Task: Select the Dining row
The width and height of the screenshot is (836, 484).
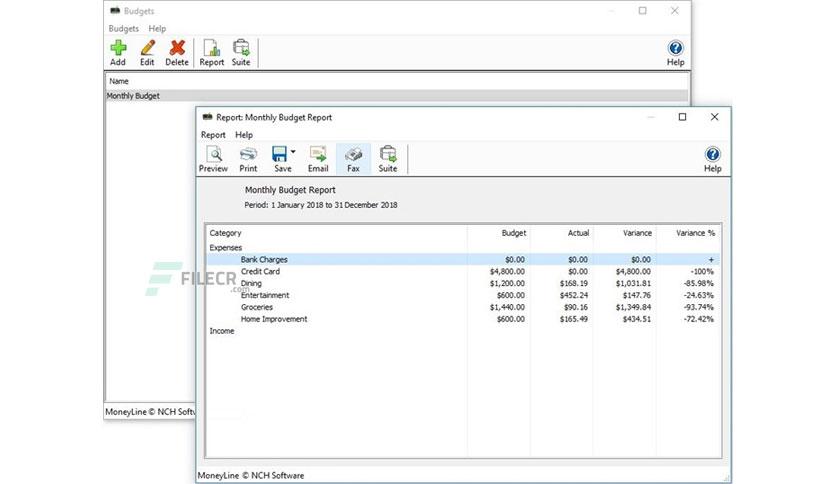Action: pyautogui.click(x=463, y=284)
